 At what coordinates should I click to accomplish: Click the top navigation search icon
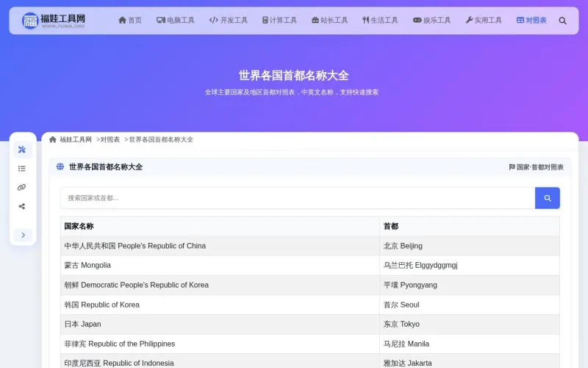point(562,21)
